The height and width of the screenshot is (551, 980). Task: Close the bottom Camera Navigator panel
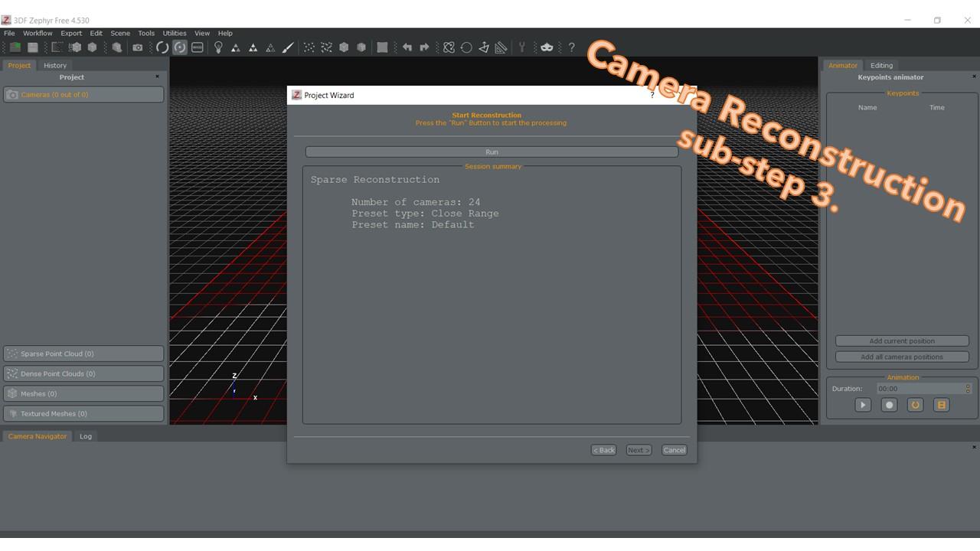pyautogui.click(x=974, y=447)
